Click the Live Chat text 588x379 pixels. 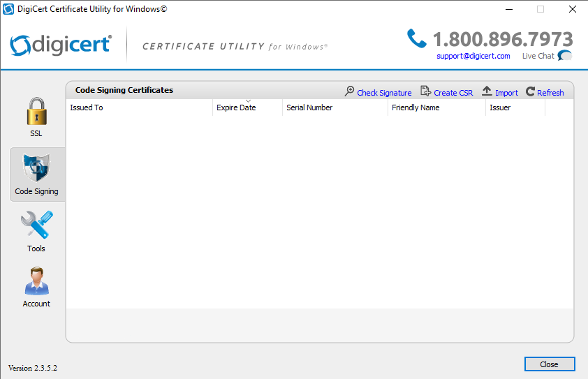[x=538, y=56]
